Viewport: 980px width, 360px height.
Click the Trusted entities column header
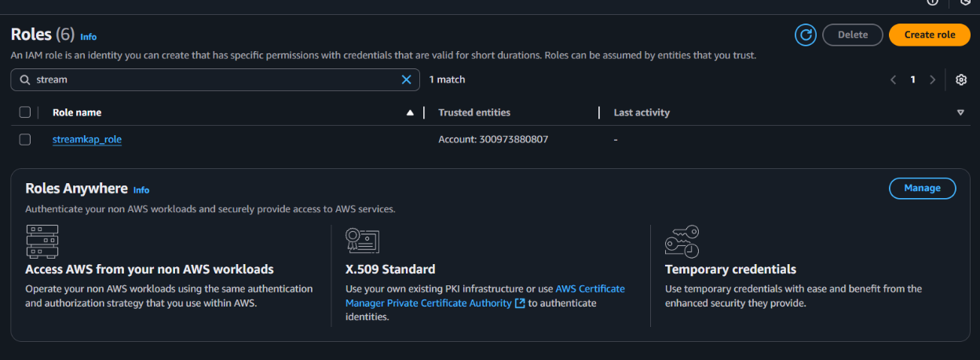click(474, 112)
